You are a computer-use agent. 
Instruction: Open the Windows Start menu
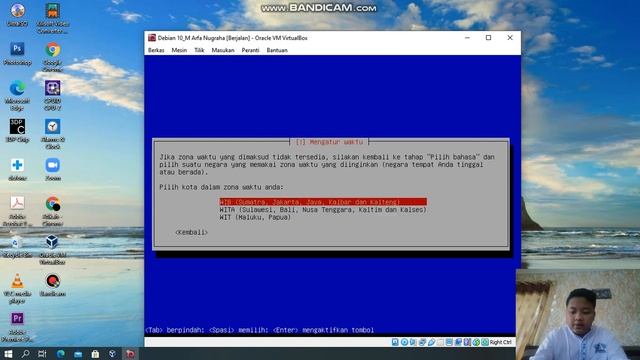click(x=8, y=354)
